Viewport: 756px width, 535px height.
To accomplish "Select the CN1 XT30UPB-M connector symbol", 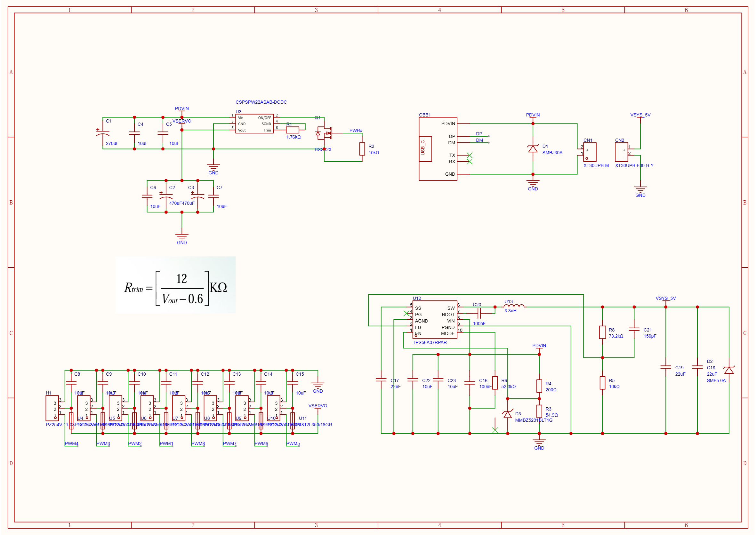I will 589,152.
